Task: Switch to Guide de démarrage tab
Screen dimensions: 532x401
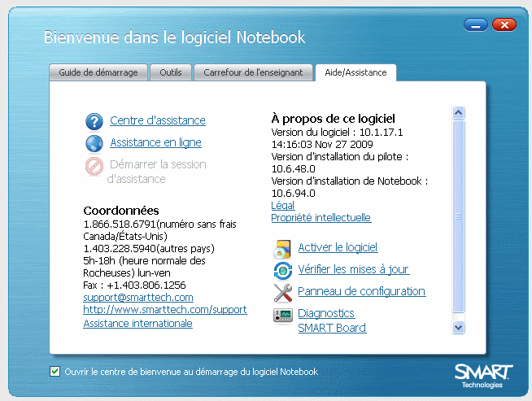Action: pyautogui.click(x=98, y=72)
